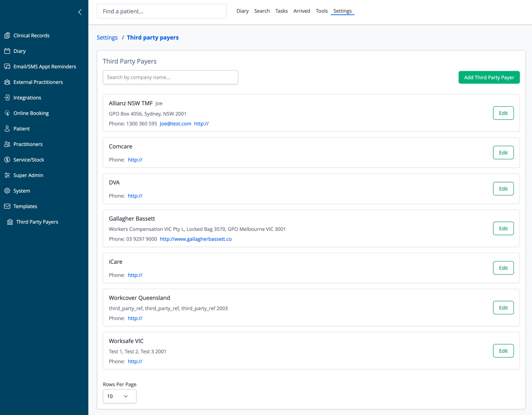Click the Integrations sign-in arrow icon
This screenshot has height=415, width=532.
(x=7, y=98)
